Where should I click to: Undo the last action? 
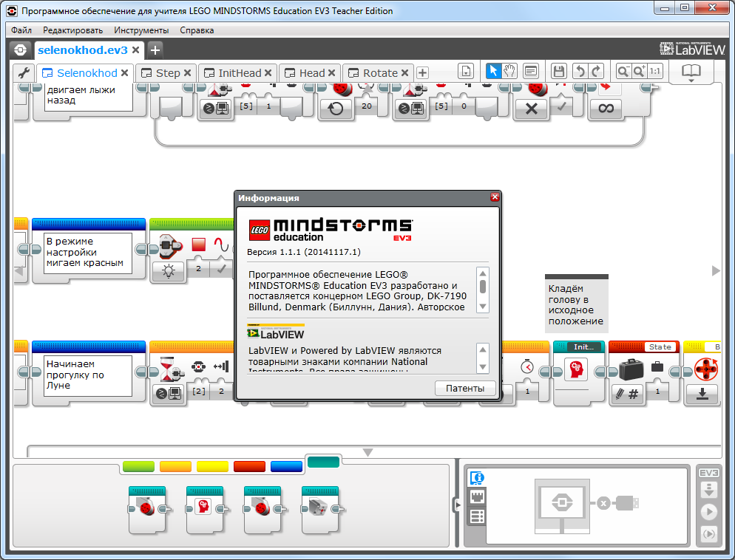(580, 71)
